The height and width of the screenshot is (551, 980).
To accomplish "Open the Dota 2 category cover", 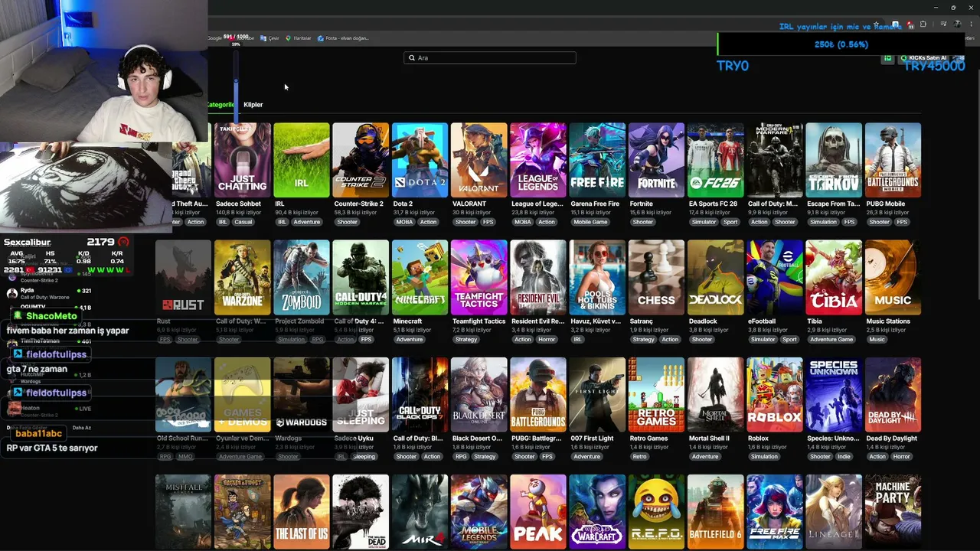I will tap(420, 160).
